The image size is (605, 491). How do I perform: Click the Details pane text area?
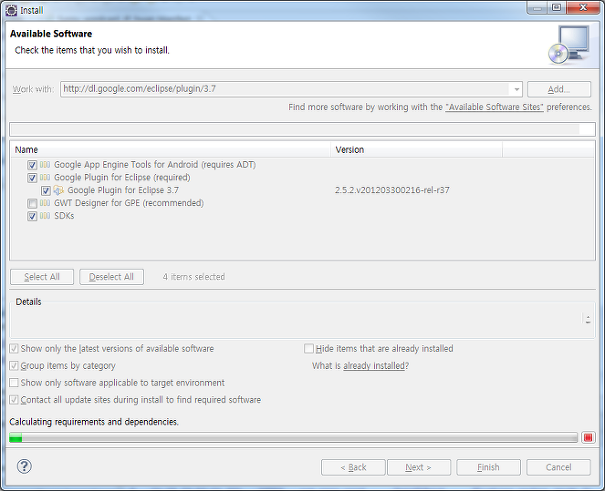point(295,322)
